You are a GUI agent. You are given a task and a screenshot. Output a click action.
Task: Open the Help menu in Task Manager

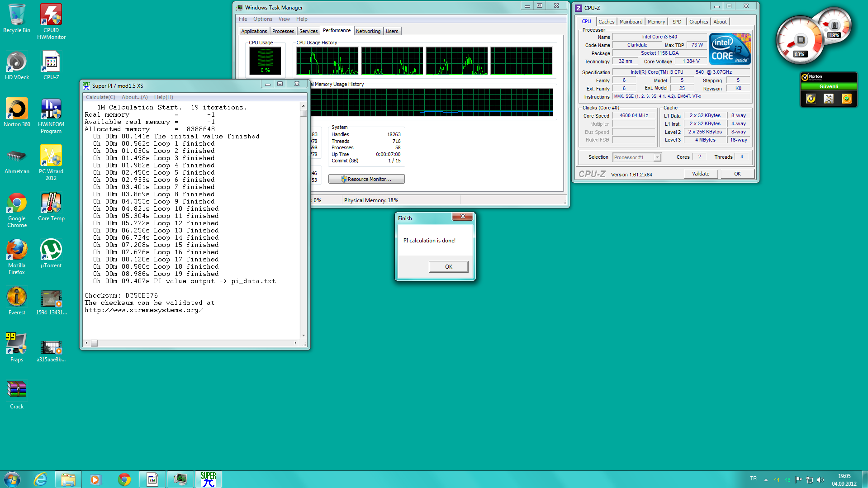click(302, 19)
